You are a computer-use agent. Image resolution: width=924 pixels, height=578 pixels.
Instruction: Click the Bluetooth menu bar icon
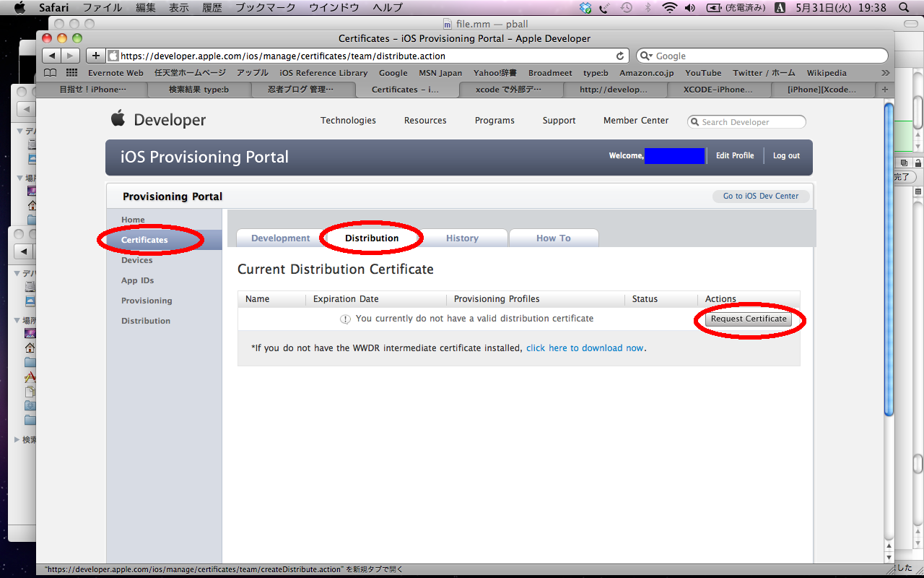point(648,7)
